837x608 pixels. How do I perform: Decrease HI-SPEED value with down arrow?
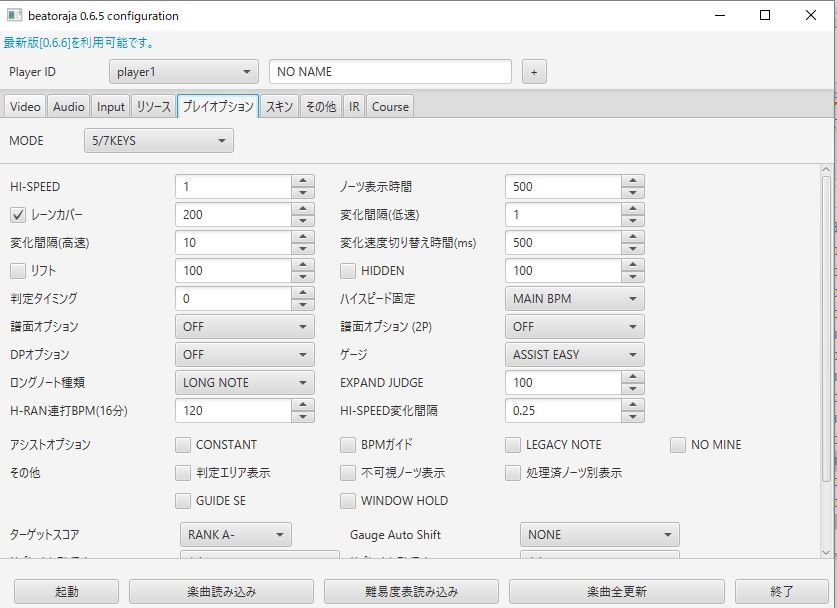point(303,193)
